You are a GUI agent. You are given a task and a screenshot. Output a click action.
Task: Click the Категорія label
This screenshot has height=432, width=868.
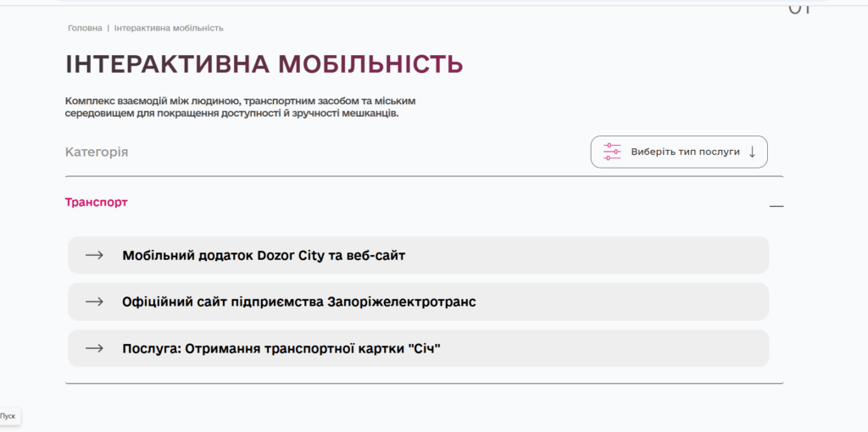[x=97, y=152]
